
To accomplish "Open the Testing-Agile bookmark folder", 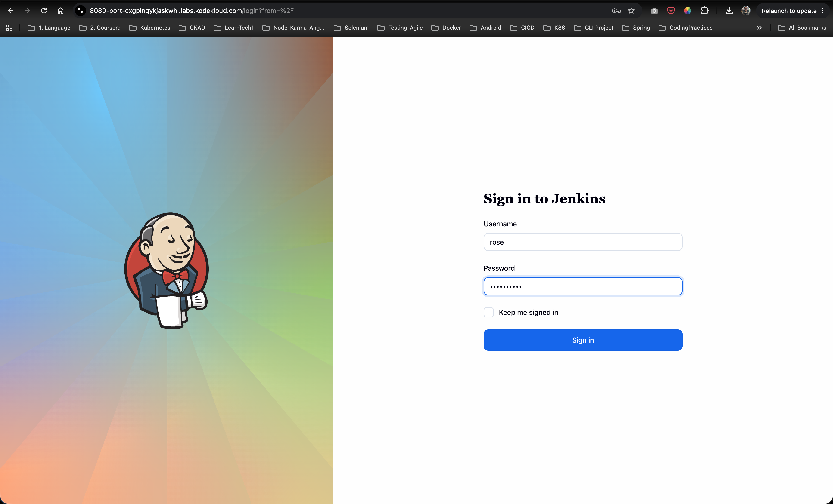I will point(400,28).
